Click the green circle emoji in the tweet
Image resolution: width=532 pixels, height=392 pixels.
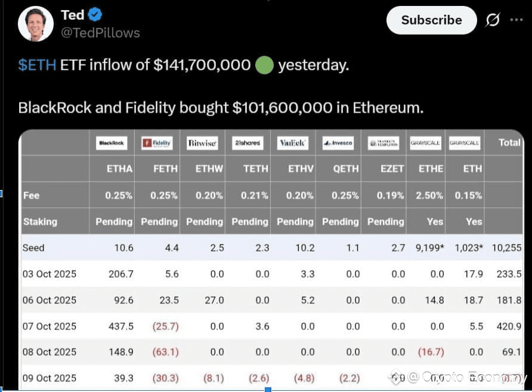(x=264, y=65)
